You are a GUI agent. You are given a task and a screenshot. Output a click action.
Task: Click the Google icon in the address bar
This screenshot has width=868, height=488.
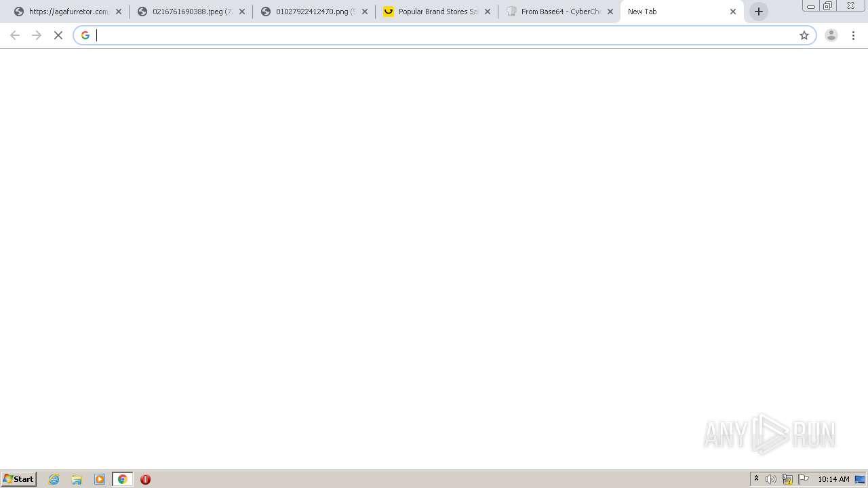85,35
